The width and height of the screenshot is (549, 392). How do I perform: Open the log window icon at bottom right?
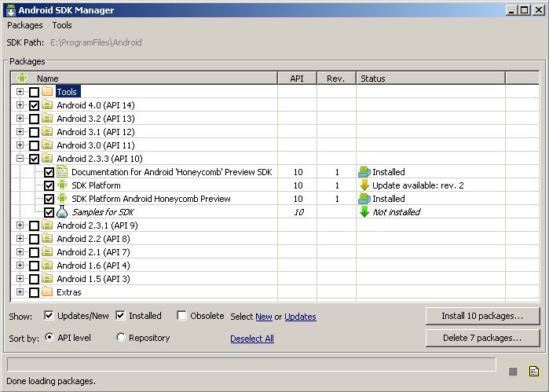534,371
